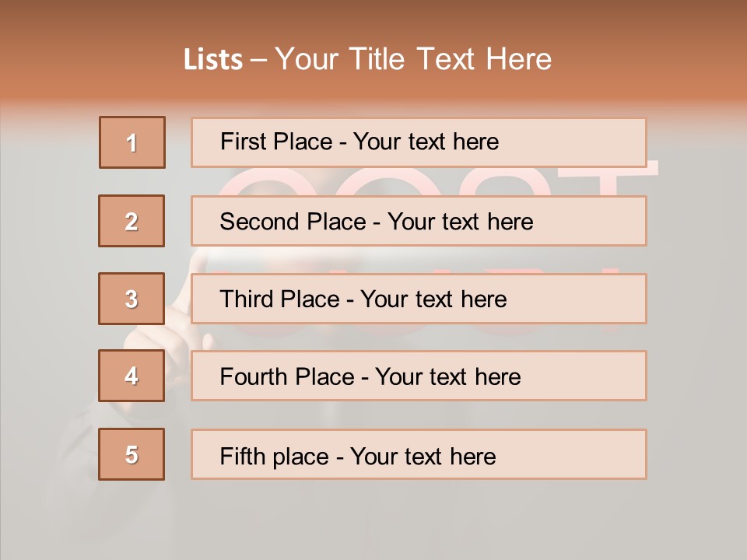The height and width of the screenshot is (560, 747).
Task: Click the word Third in list item three
Action: [247, 299]
